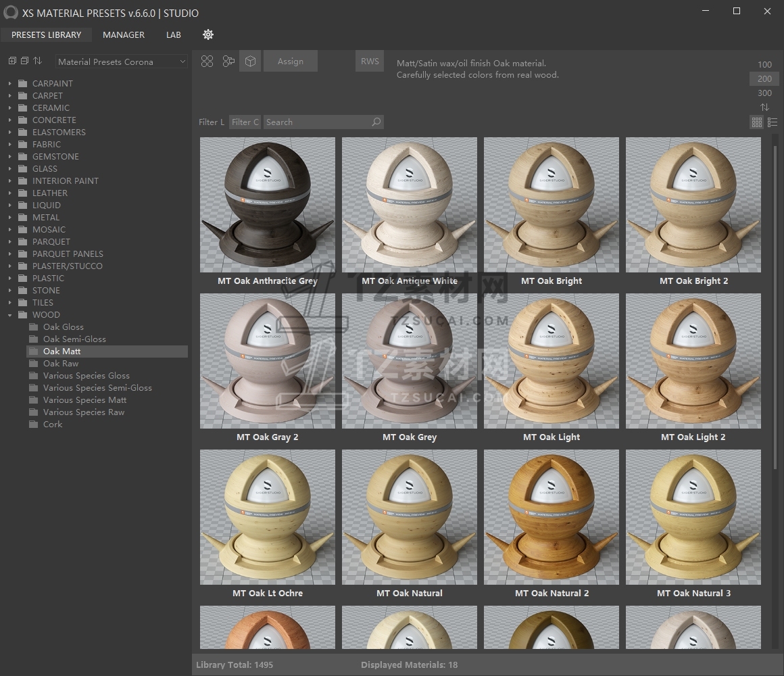784x676 pixels.
Task: Click the MOSAIC folder icon
Action: coord(22,229)
